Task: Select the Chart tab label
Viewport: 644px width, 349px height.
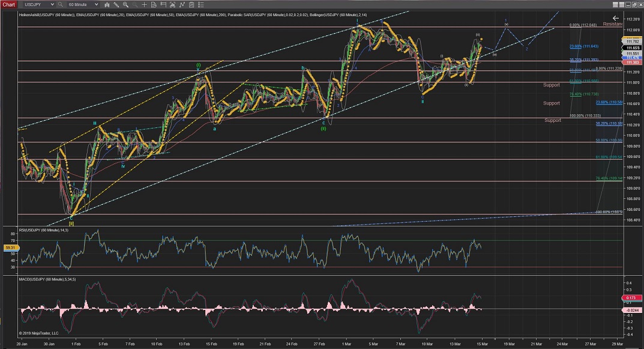Action: pos(8,4)
